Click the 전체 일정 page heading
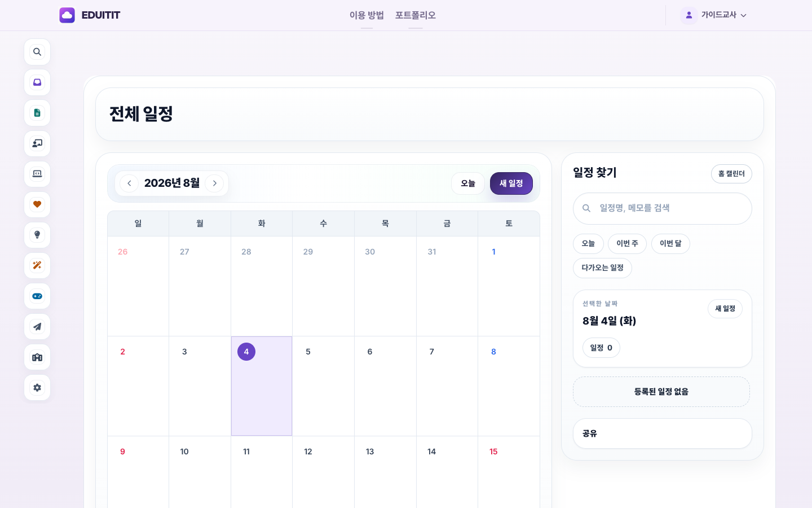This screenshot has width=812, height=508. point(141,114)
